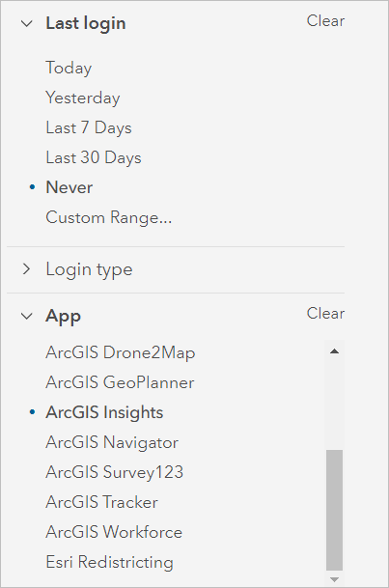Screen dimensions: 389x588
Task: Click the app list scrollbar thumb
Action: (334, 510)
